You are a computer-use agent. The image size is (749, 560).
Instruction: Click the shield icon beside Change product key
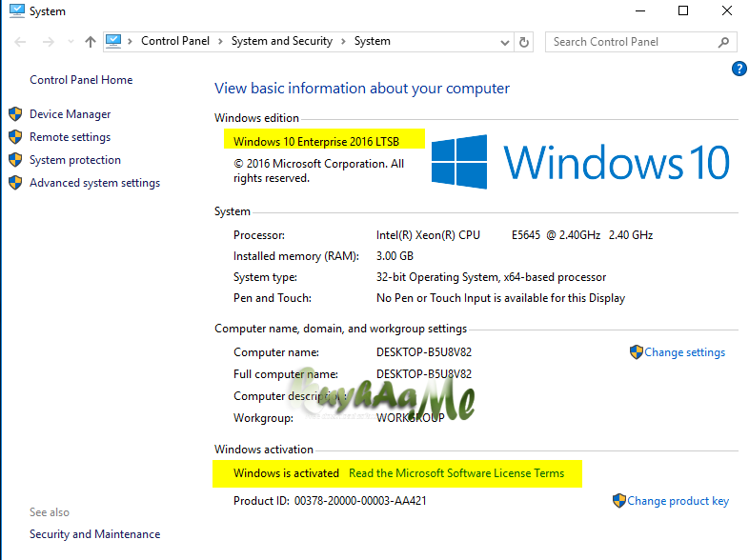pyautogui.click(x=619, y=500)
